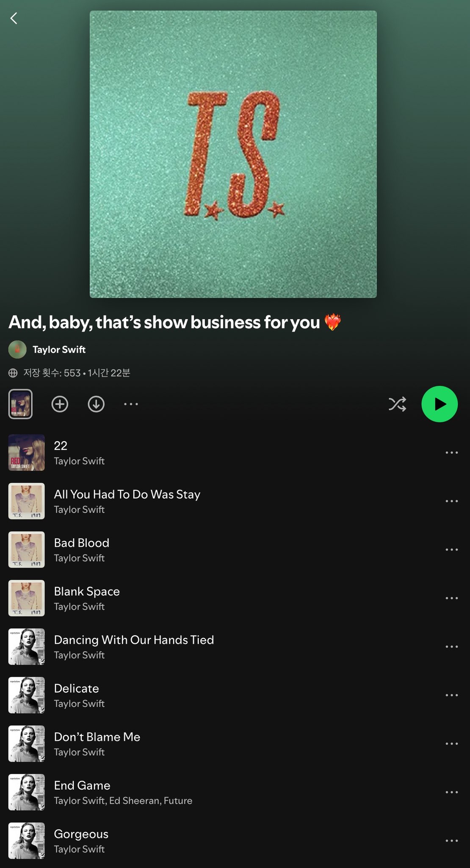
Task: Toggle shuffle mode on playlist
Action: pyautogui.click(x=397, y=404)
